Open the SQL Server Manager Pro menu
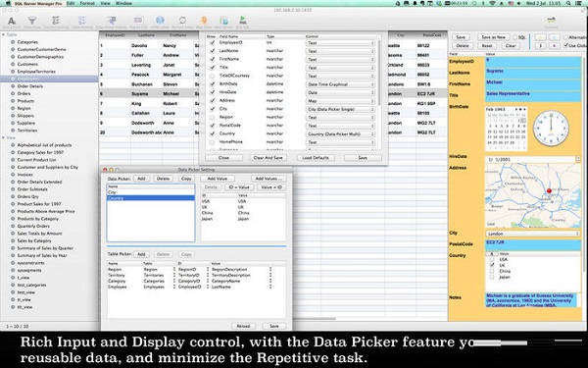The image size is (588, 368). coord(38,3)
